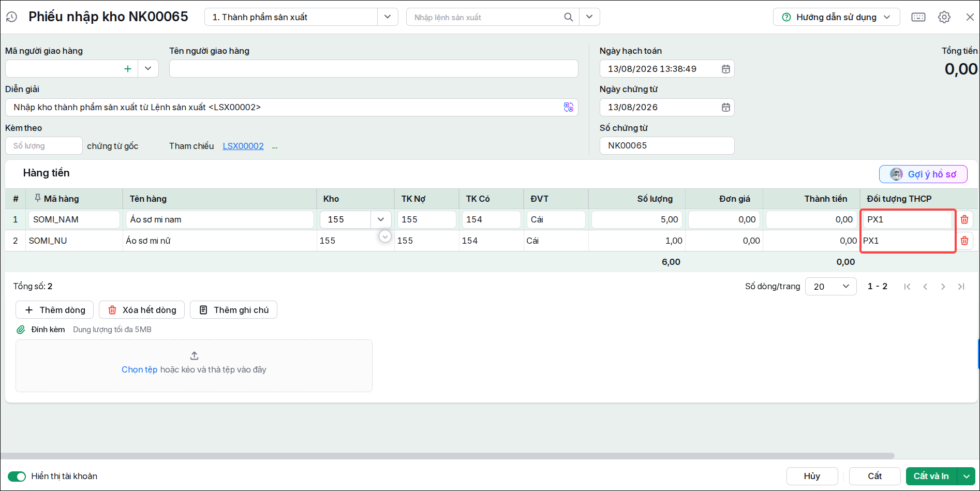Click the horizontal scrollbar at the bottom
Image resolution: width=980 pixels, height=491 pixels.
click(x=448, y=456)
